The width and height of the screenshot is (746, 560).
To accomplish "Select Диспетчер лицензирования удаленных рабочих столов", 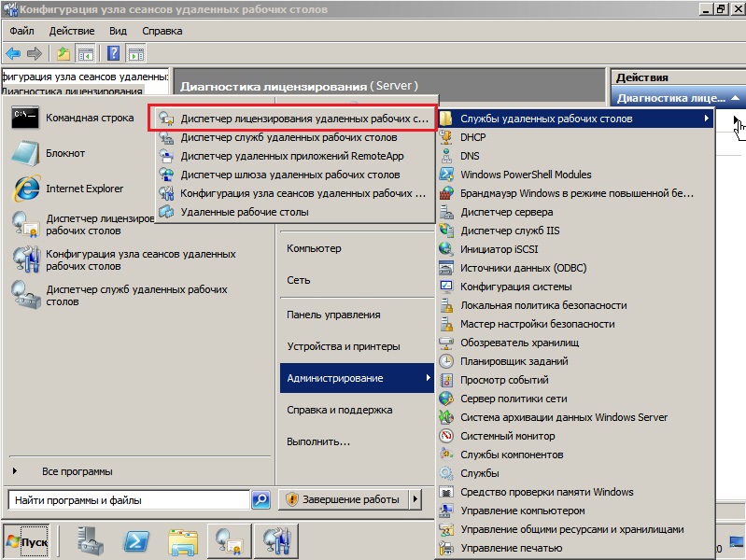I will (x=295, y=119).
